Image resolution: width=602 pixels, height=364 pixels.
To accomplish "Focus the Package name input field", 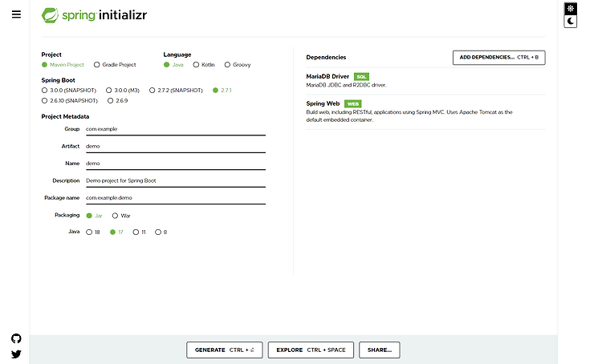I will [x=176, y=198].
